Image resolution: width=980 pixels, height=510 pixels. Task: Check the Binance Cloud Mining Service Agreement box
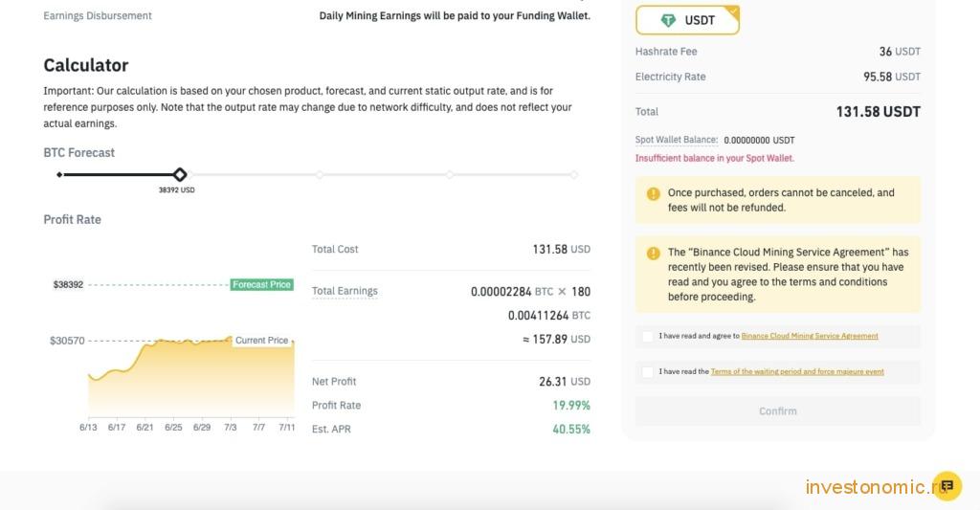[x=648, y=336]
